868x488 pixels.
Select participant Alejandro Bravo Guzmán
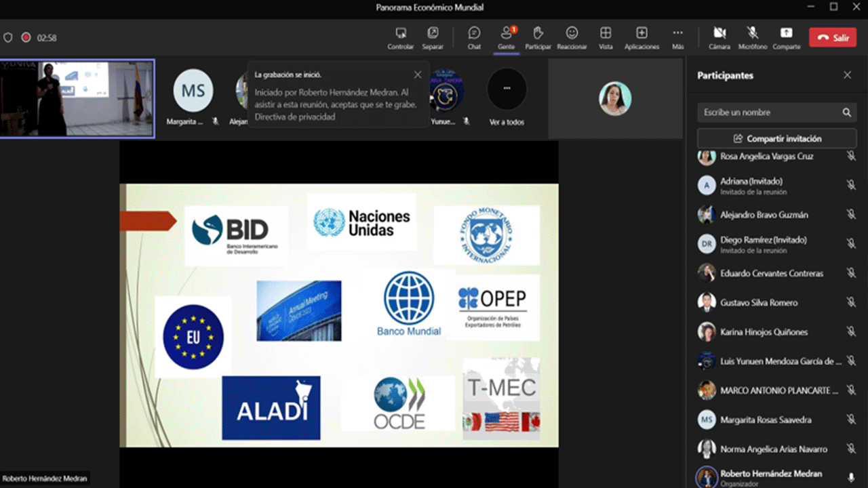coord(777,215)
